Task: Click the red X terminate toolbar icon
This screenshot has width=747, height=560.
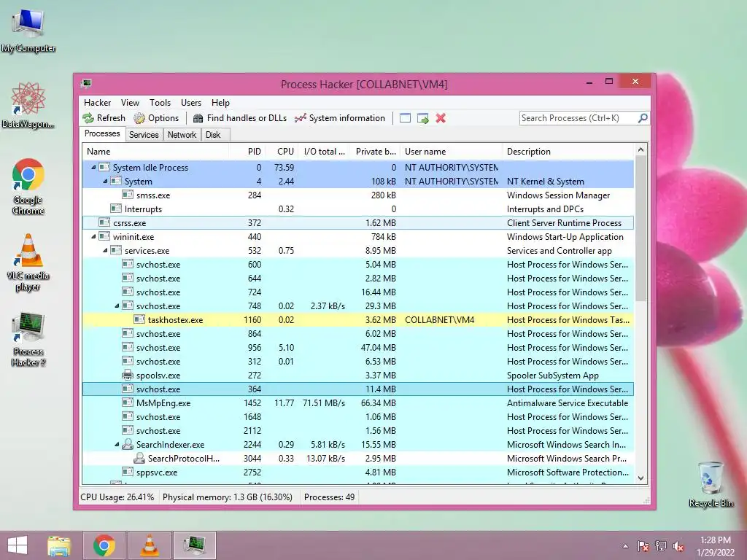Action: pyautogui.click(x=441, y=118)
